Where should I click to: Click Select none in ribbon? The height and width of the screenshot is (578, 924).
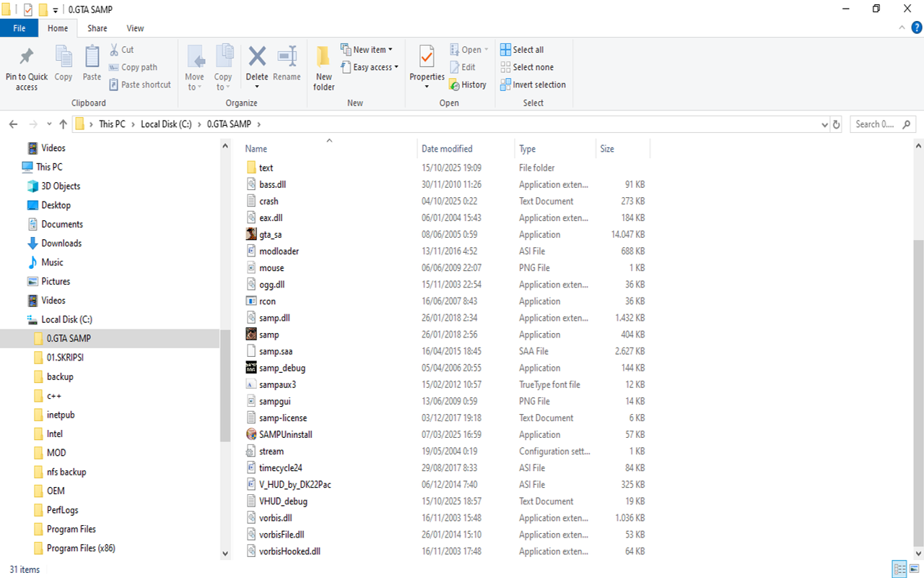tap(527, 67)
